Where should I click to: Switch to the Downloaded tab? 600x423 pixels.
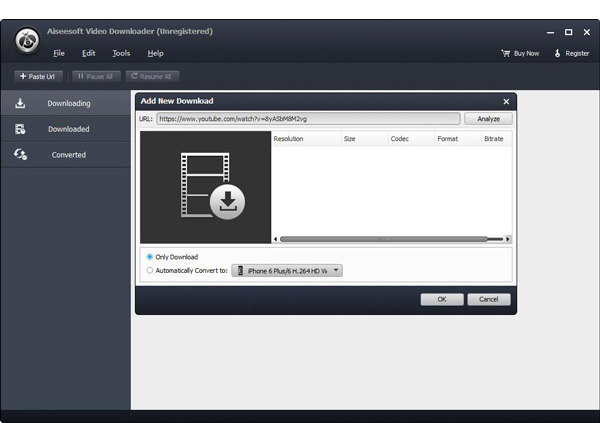coord(65,129)
